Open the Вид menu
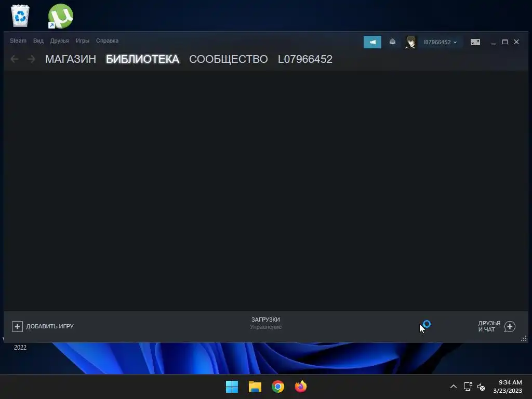The height and width of the screenshot is (399, 532). click(x=38, y=41)
